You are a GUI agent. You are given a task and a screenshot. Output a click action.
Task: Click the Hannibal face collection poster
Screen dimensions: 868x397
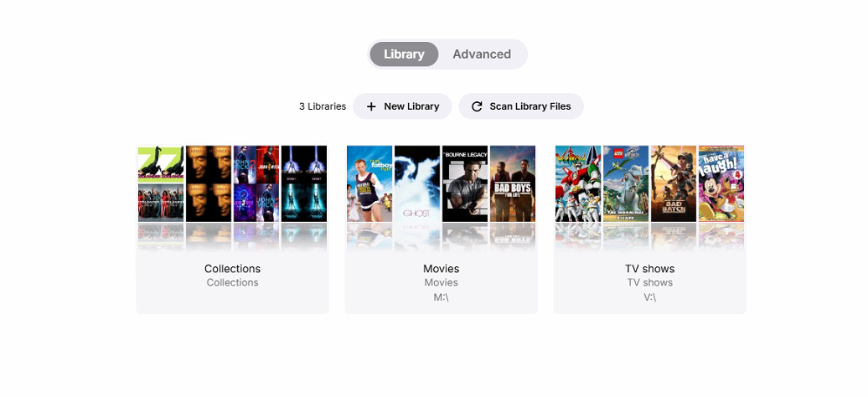[209, 183]
